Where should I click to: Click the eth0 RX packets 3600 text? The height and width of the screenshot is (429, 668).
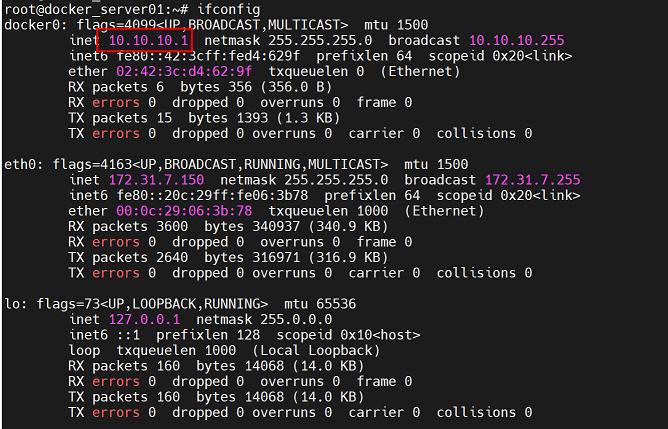tap(127, 226)
